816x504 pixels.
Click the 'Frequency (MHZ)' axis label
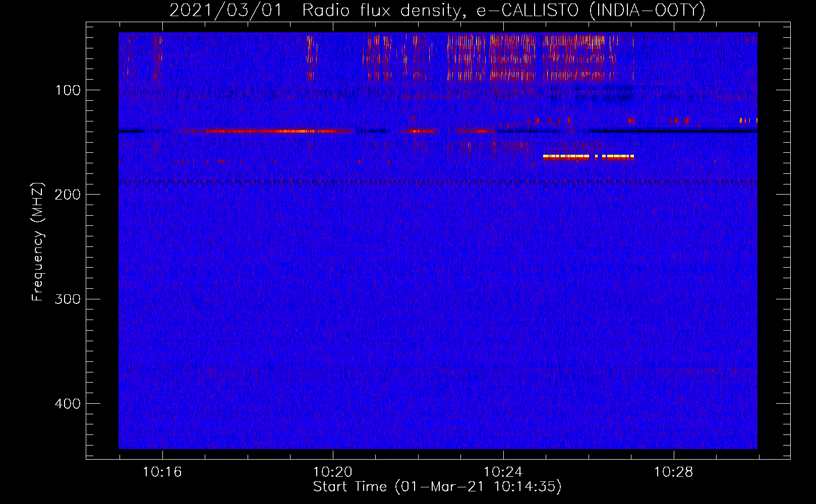point(38,242)
